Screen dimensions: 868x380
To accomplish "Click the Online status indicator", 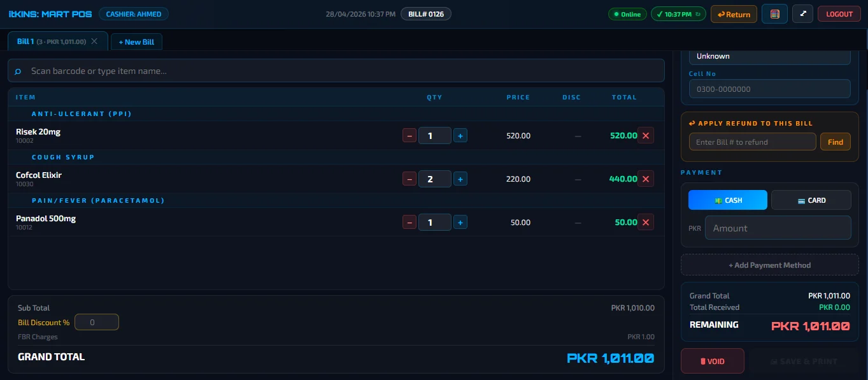I will 627,14.
